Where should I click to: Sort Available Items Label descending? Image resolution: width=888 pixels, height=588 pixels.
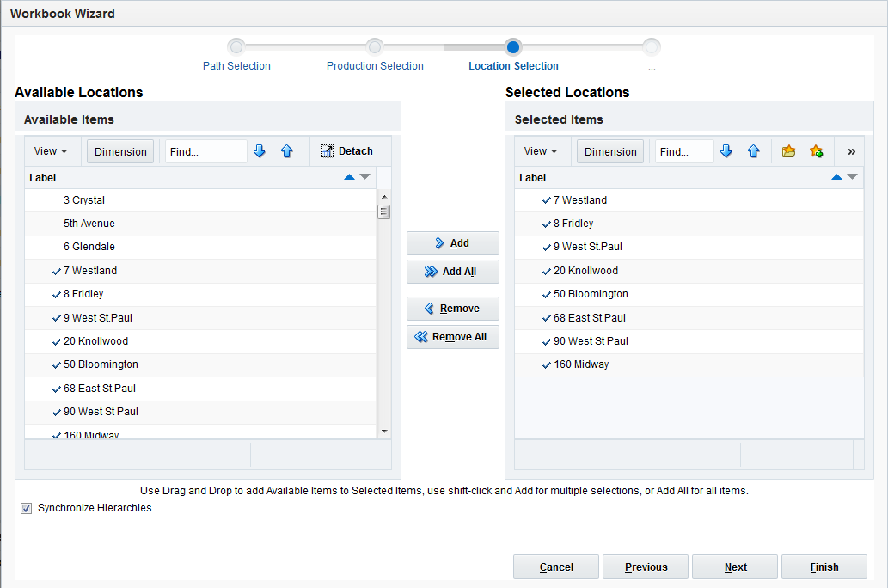coord(364,177)
